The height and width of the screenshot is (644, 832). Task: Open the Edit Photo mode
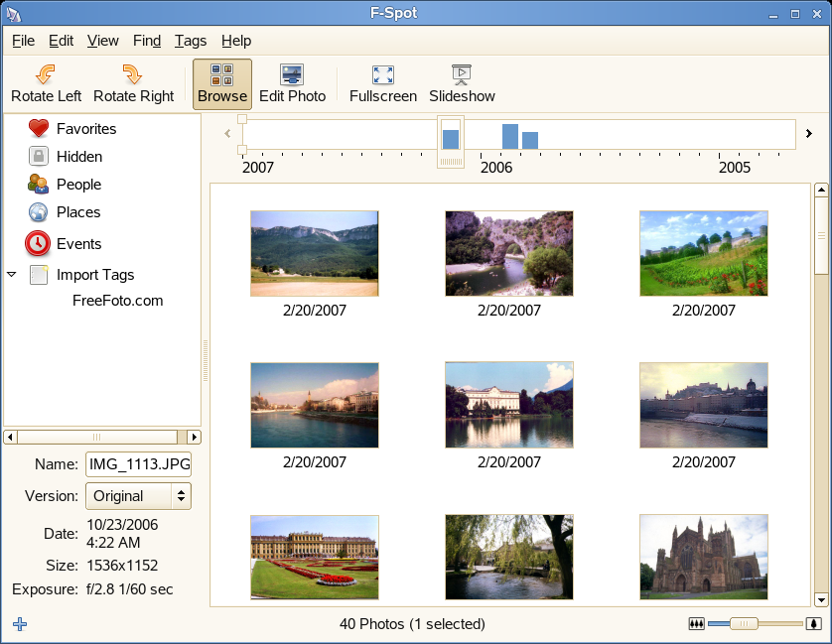tap(292, 84)
